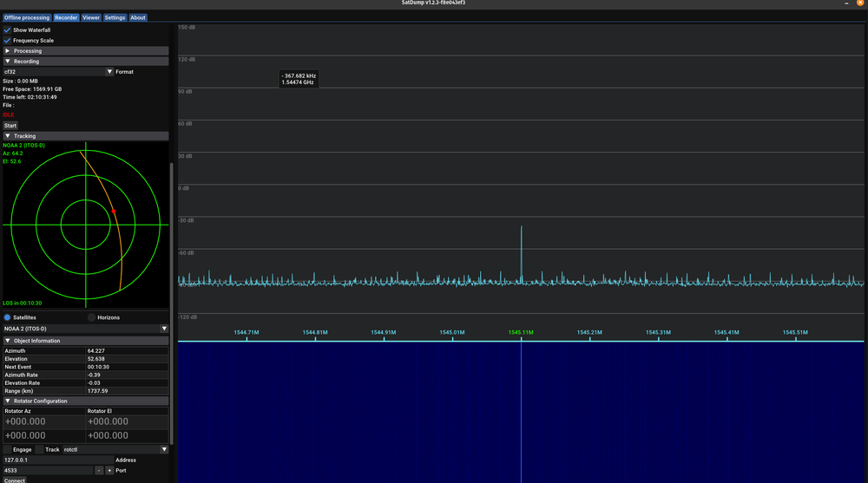Screen dimensions: 868x483
Task: Go to the Settings tab
Action: [x=115, y=17]
